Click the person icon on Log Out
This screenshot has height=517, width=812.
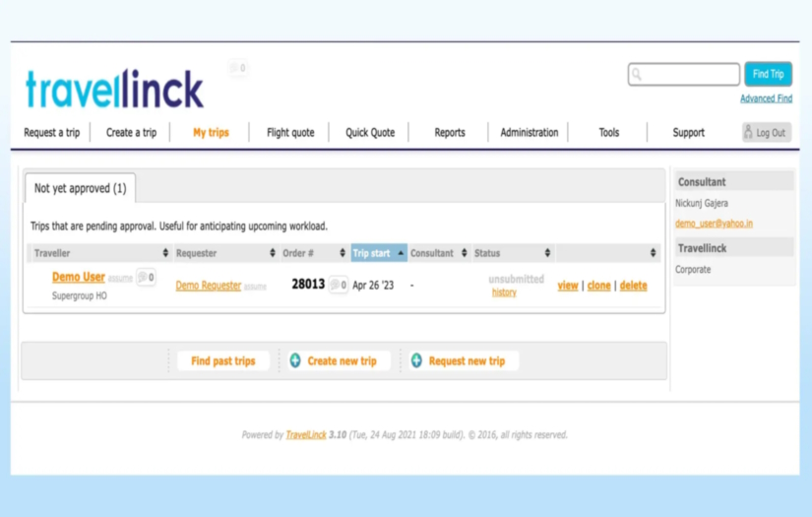[x=748, y=132]
